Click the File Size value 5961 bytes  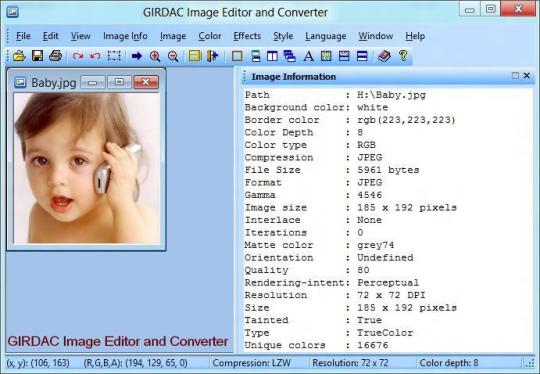[388, 170]
